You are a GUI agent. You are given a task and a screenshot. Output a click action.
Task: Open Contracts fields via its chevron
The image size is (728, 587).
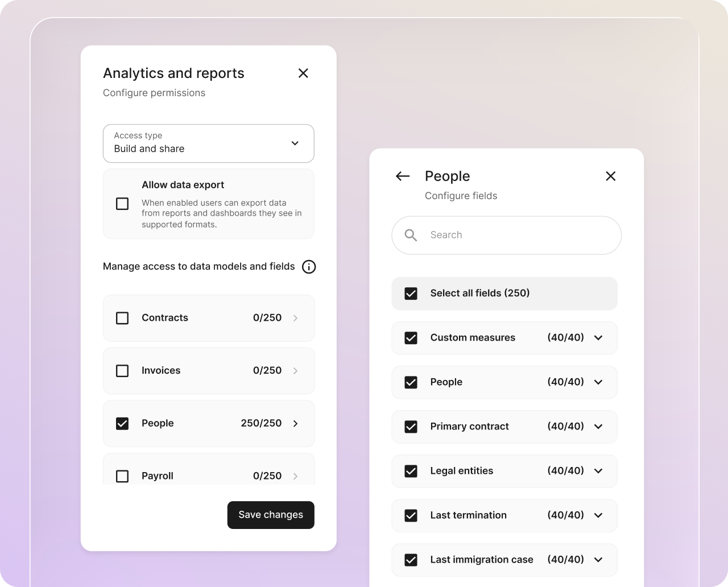click(x=295, y=318)
